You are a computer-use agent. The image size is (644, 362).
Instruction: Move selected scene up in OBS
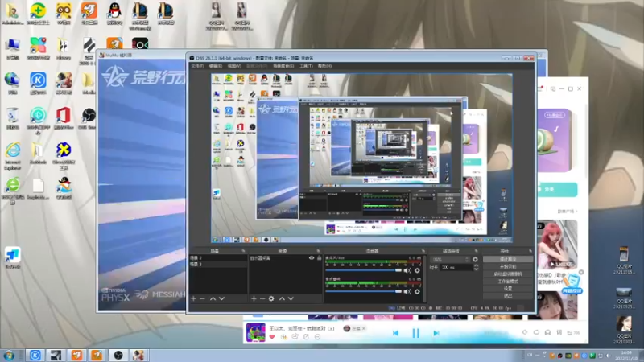(x=213, y=298)
